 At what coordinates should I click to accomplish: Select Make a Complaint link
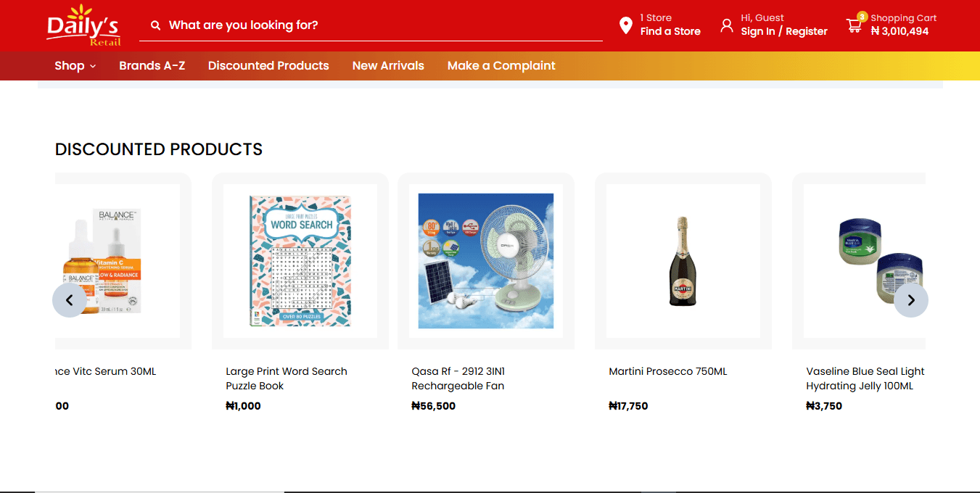tap(501, 66)
